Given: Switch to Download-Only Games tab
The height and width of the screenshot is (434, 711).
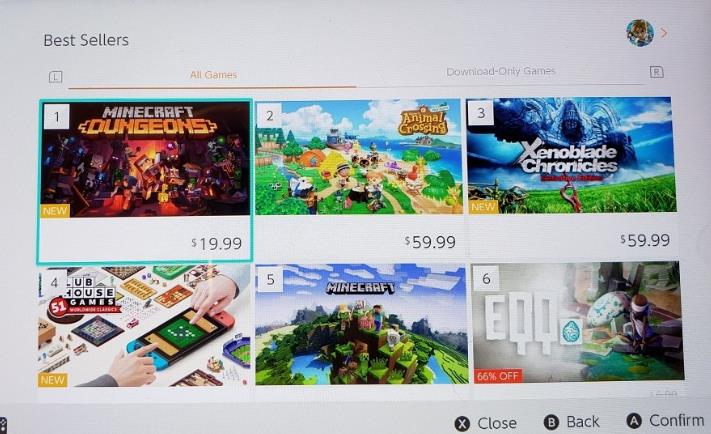Looking at the screenshot, I should pos(501,71).
